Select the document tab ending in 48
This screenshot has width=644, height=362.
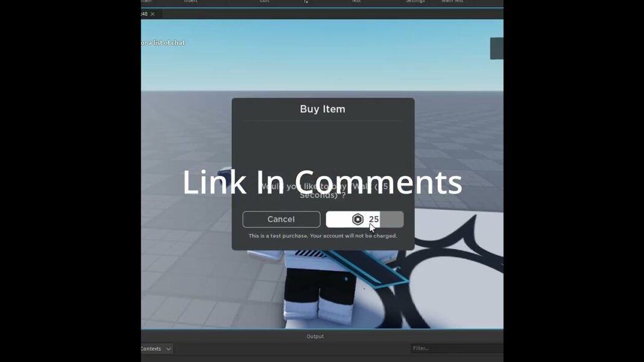145,14
